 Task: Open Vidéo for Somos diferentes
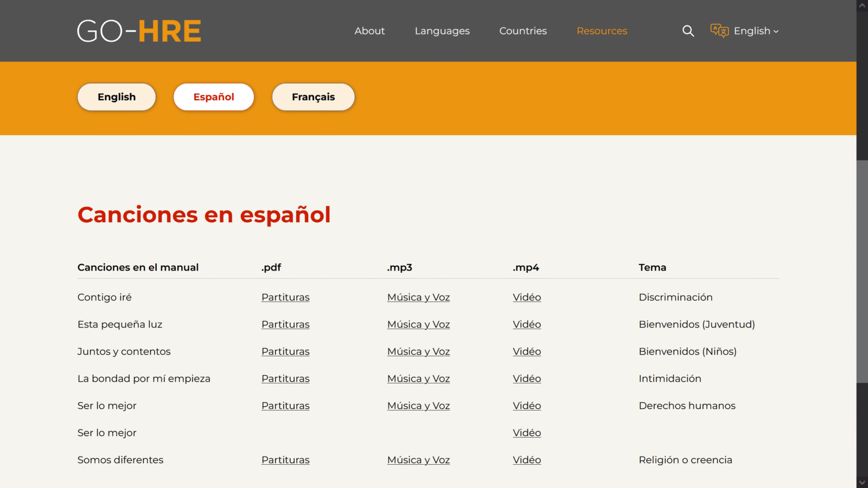[527, 460]
